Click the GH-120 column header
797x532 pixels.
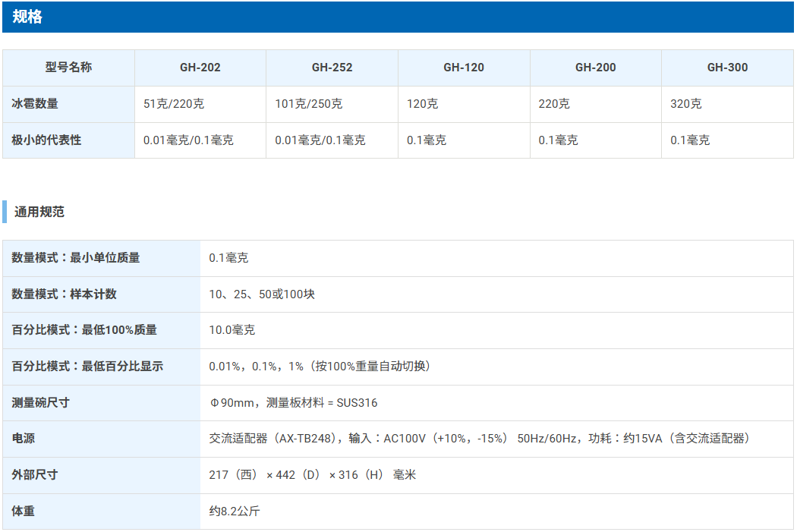(x=464, y=67)
